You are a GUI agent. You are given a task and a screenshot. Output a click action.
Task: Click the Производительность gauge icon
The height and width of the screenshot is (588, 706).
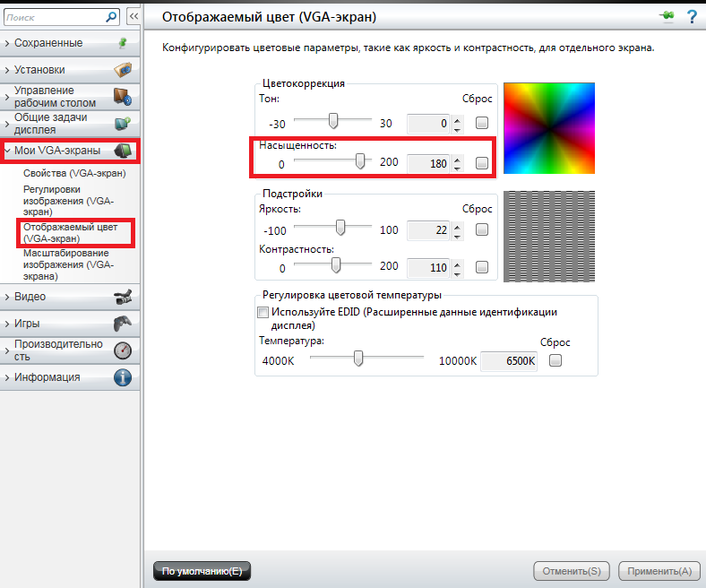(123, 350)
